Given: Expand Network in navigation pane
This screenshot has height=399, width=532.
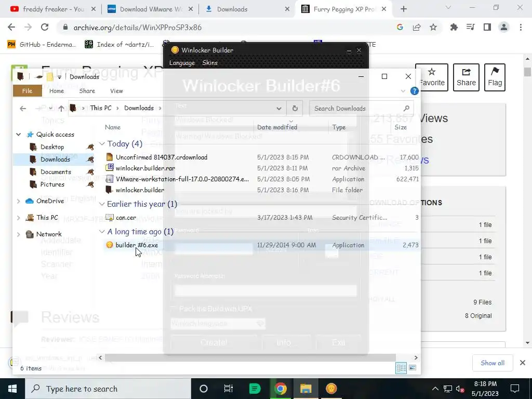Looking at the screenshot, I should point(18,234).
